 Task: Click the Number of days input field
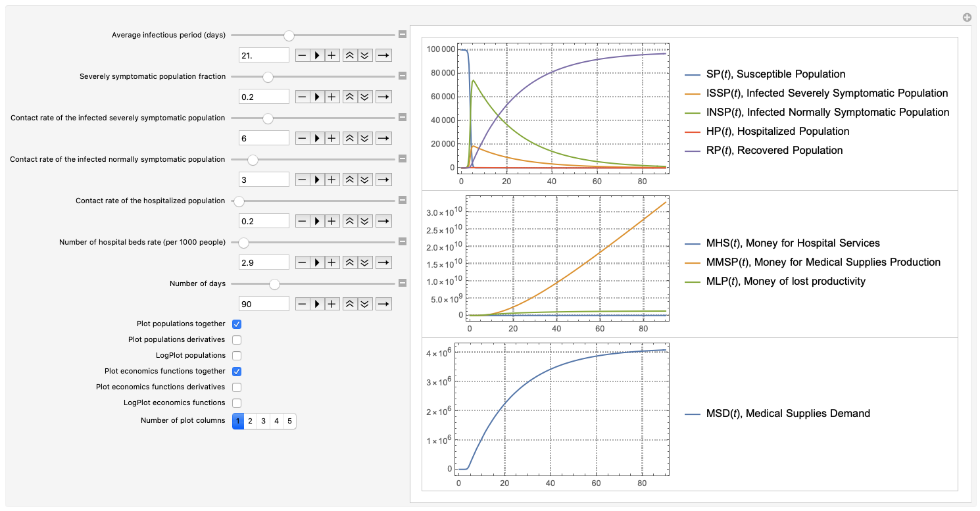264,304
